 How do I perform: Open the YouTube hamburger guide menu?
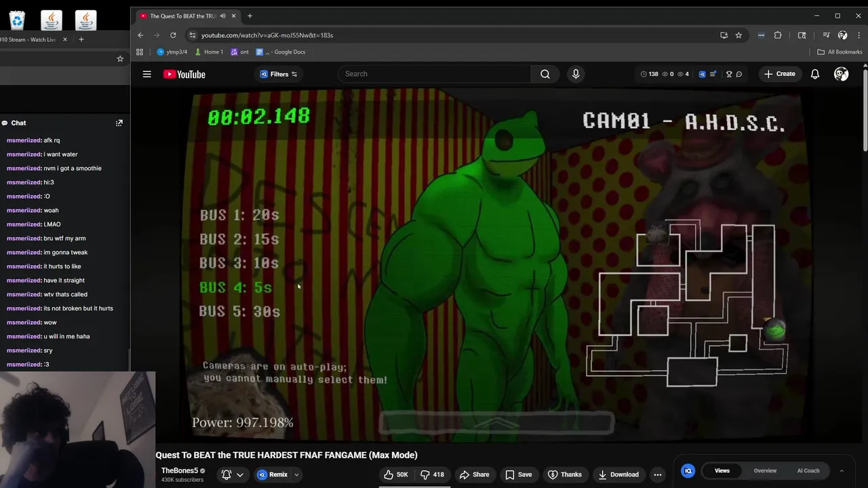click(x=146, y=74)
